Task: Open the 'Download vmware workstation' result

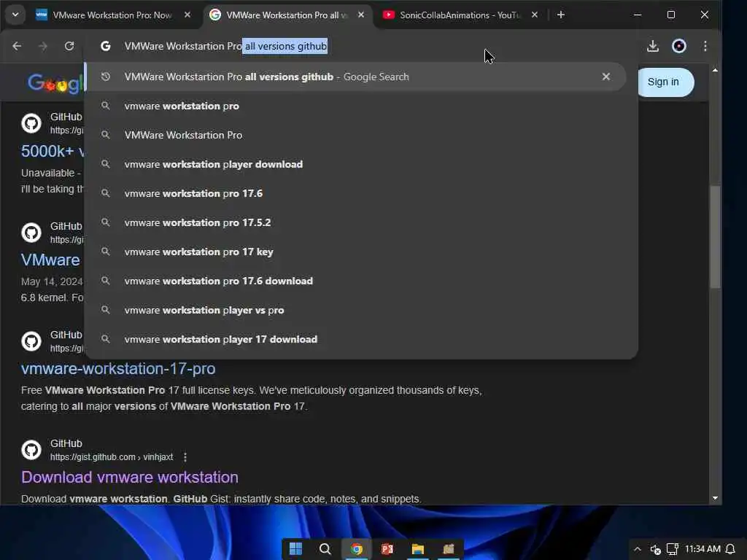Action: (130, 477)
